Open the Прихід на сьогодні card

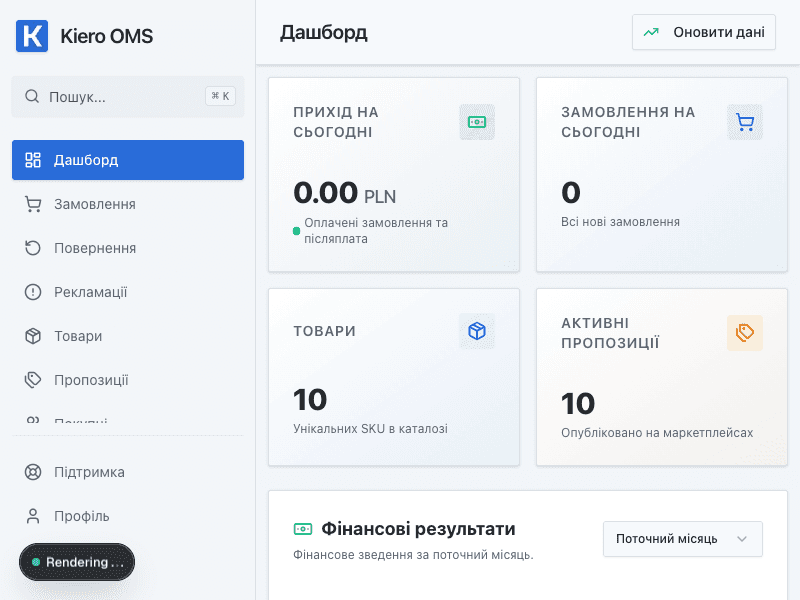point(394,174)
